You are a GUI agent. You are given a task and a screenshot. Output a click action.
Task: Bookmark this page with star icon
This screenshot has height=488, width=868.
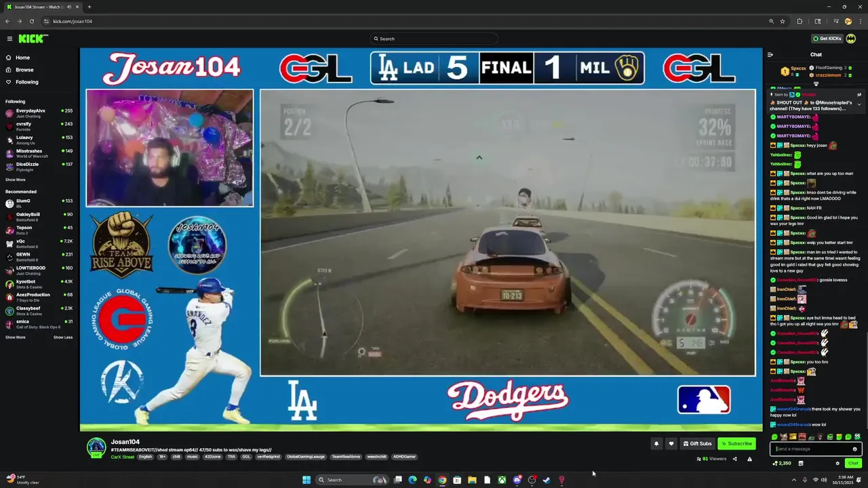pos(783,21)
